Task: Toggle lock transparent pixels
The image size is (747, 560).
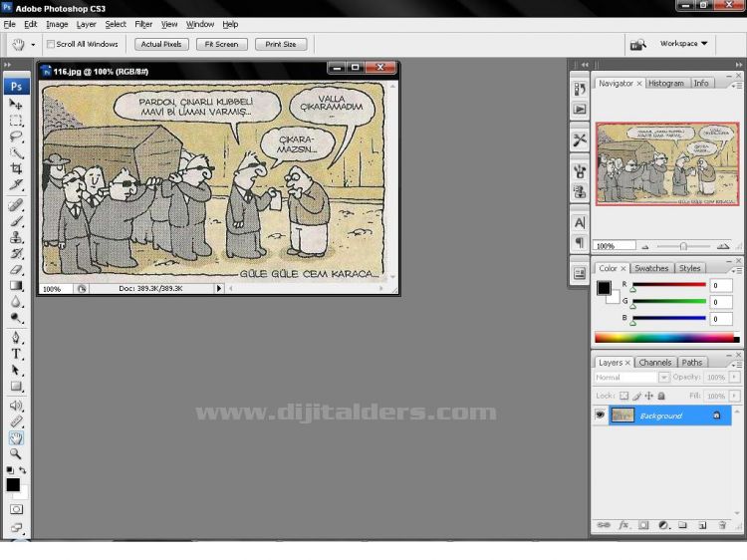Action: 624,396
